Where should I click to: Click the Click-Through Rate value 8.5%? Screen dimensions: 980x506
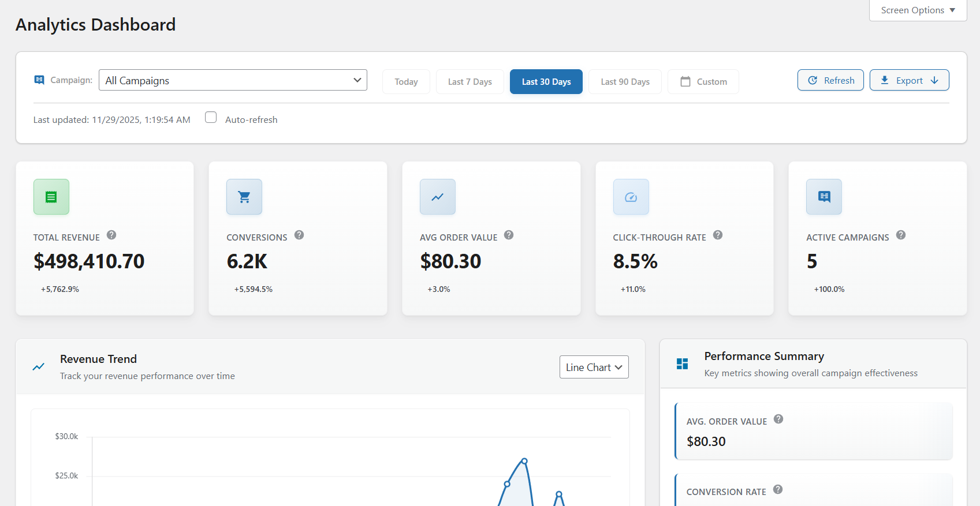point(635,261)
